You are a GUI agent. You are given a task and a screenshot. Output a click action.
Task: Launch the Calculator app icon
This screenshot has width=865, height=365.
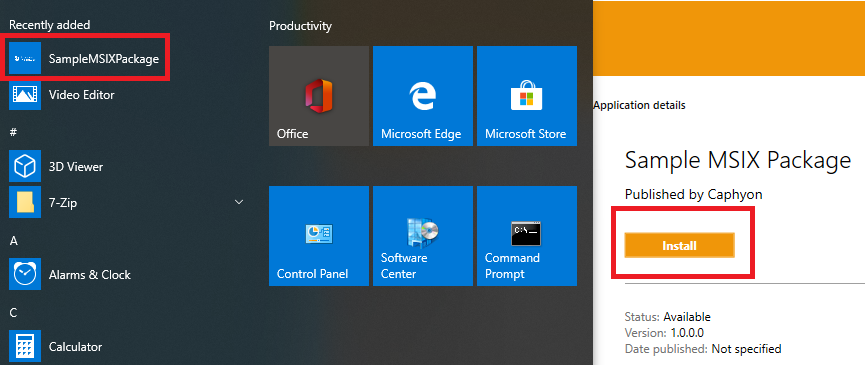[25, 347]
